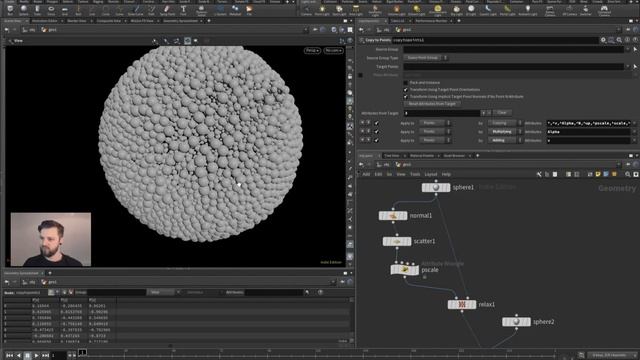Image resolution: width=640 pixels, height=360 pixels.
Task: Select the Torus shelf tool
Action: [x=51, y=9]
